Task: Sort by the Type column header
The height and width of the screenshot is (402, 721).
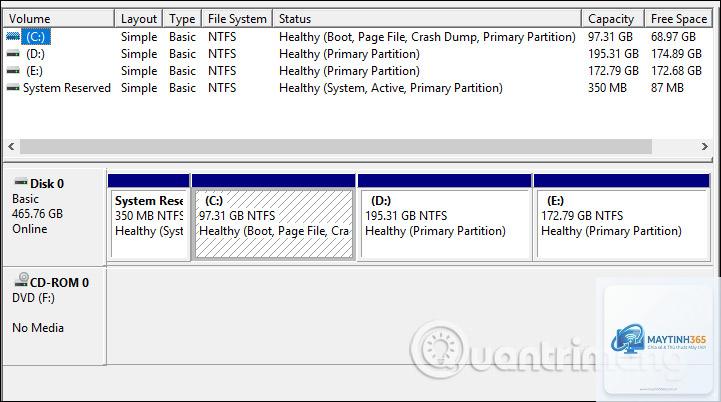Action: pos(182,18)
